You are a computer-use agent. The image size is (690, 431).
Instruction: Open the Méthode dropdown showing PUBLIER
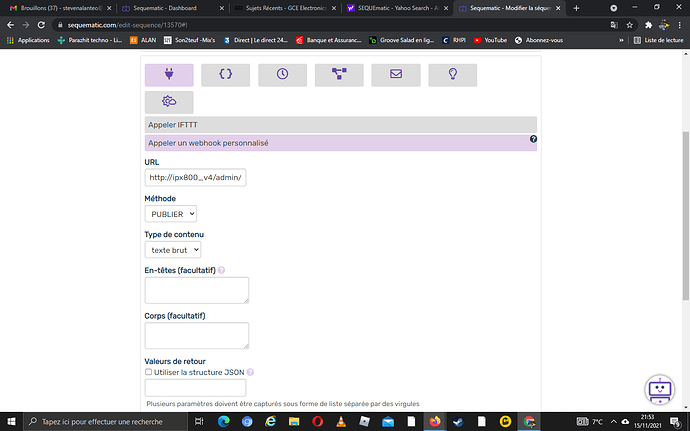coord(171,214)
